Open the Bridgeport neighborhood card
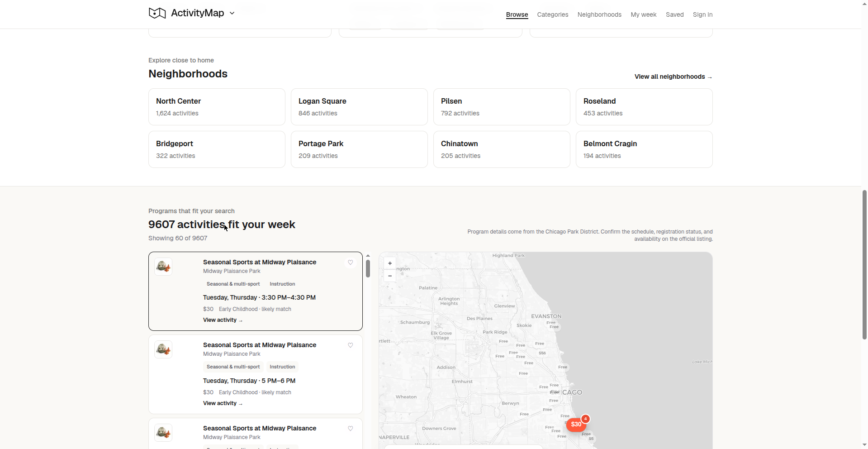Screen dimensions: 868x449 (217, 149)
